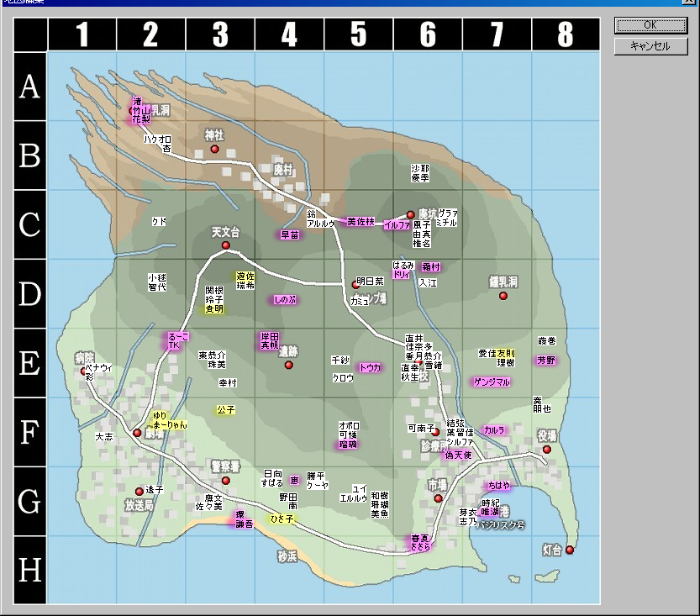
Task: Click the pink 早苗 label
Action: point(290,234)
